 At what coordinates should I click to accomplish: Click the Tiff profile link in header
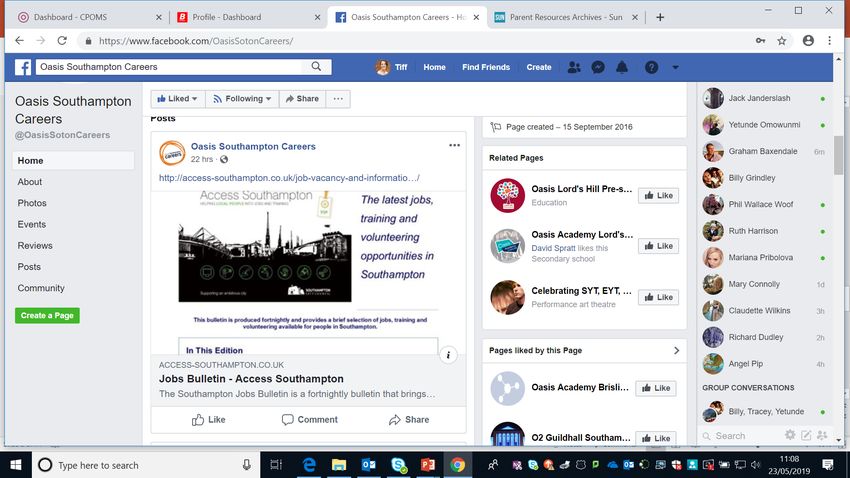click(391, 67)
